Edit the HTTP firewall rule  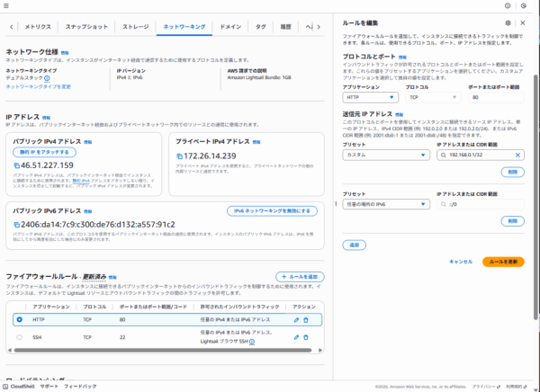[x=296, y=320]
